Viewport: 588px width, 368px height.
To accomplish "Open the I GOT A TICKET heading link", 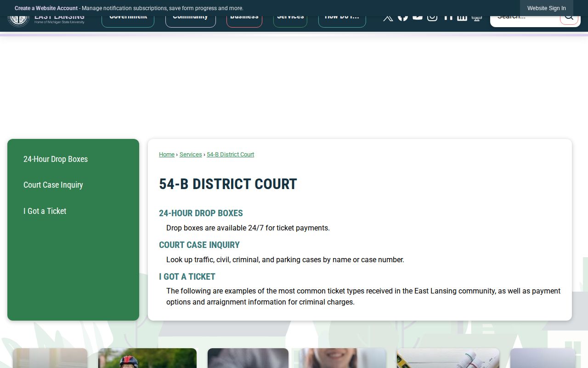I will coord(187,277).
